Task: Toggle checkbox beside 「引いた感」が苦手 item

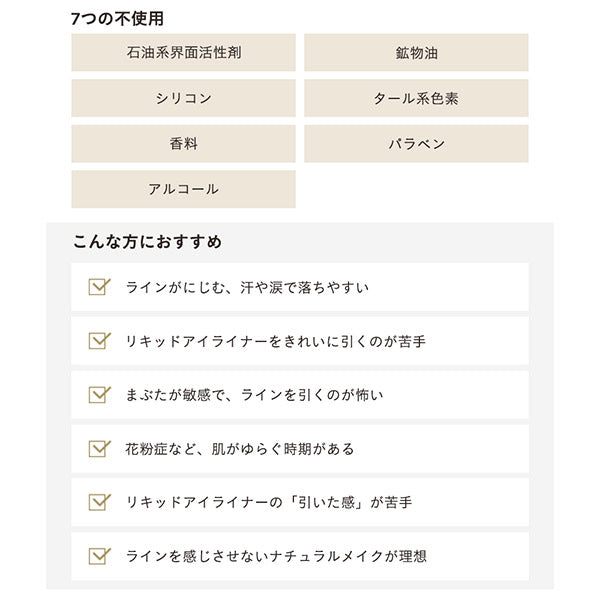Action: click(99, 502)
